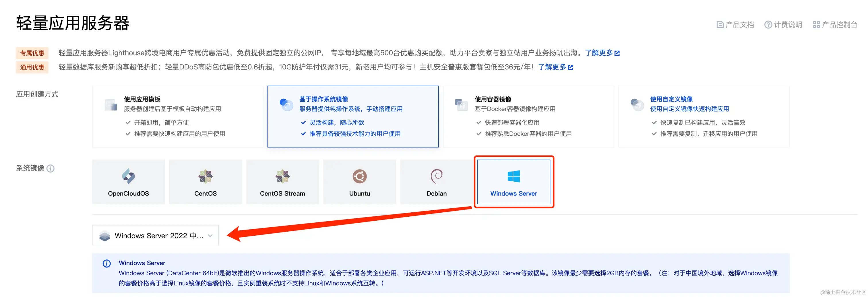Click the stacked layers icon in the dropdown

[105, 236]
